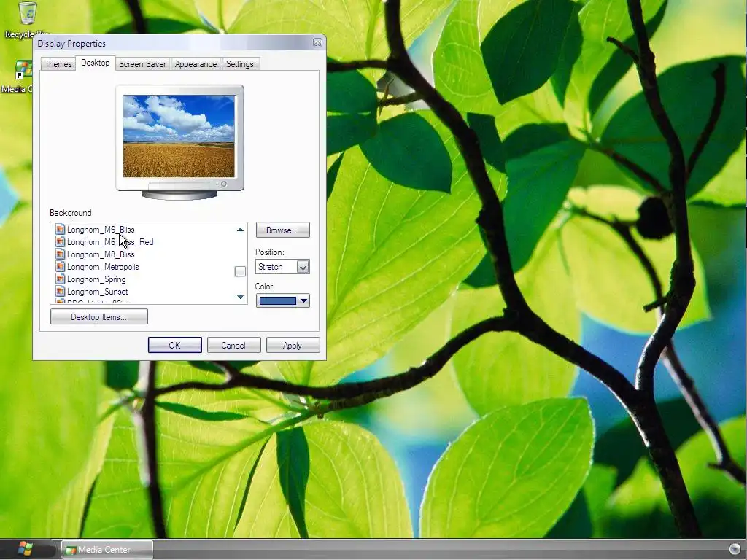747x560 pixels.
Task: Click the Apply button
Action: click(x=293, y=345)
